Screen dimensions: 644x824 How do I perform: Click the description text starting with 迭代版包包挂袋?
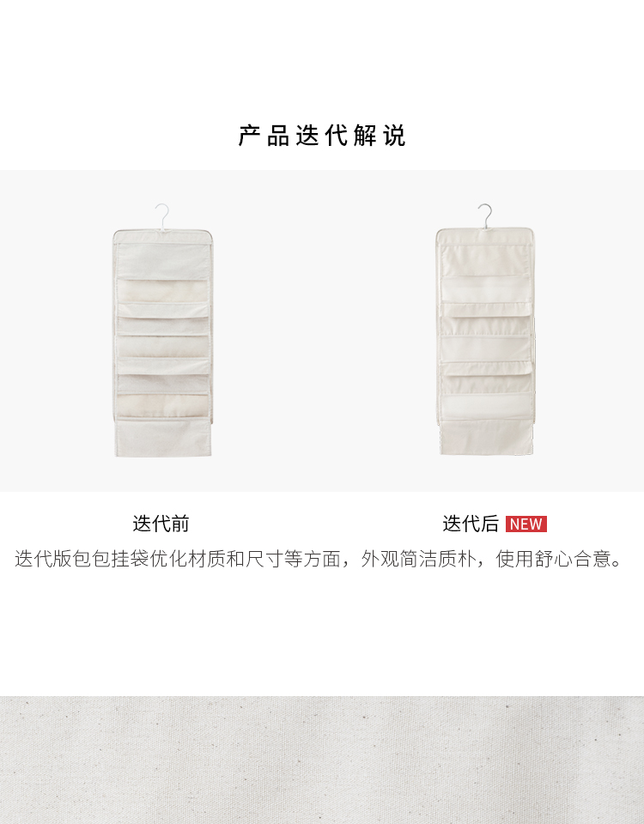[x=319, y=559]
